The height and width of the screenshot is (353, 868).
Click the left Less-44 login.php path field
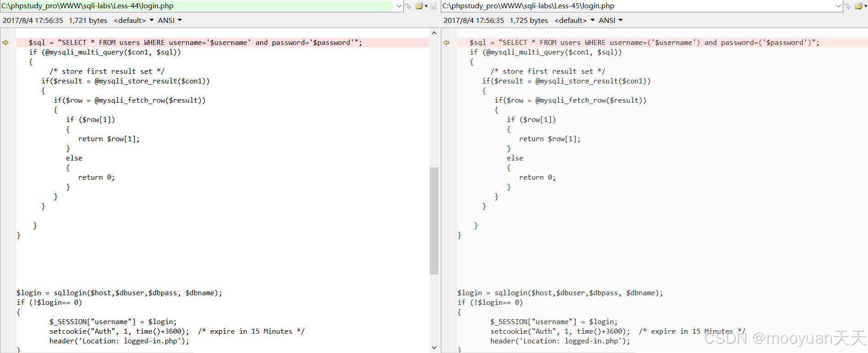(x=197, y=6)
